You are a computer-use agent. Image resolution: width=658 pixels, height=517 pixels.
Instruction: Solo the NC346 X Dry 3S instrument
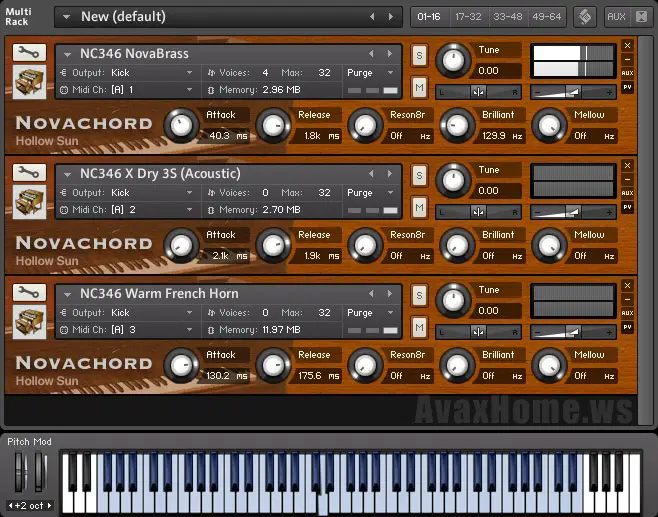419,175
